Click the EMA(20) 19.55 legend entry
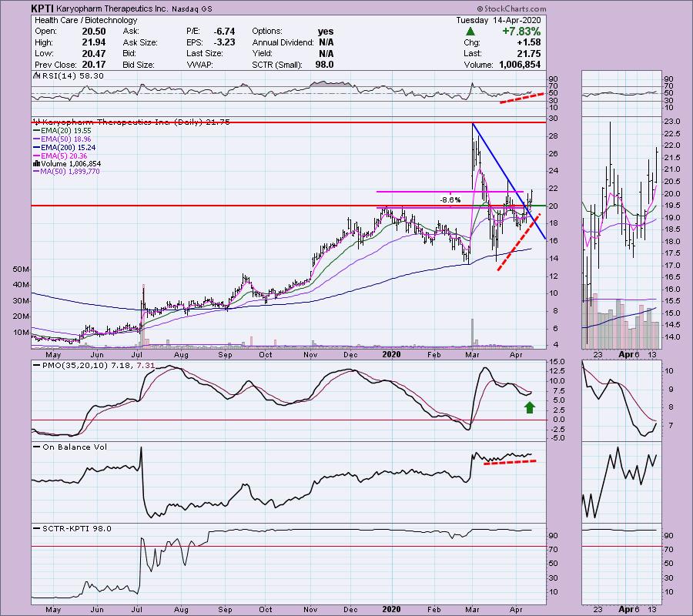Image resolution: width=693 pixels, height=616 pixels. (x=62, y=131)
